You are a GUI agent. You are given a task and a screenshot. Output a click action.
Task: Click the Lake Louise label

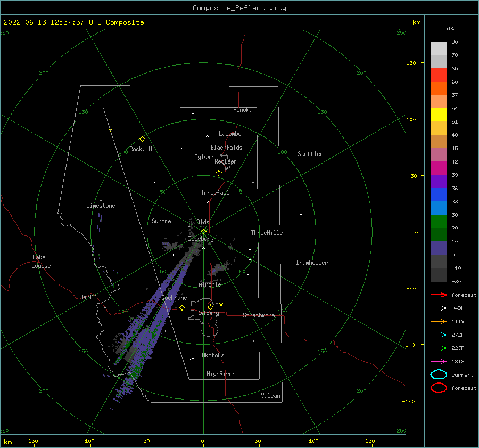tap(41, 262)
